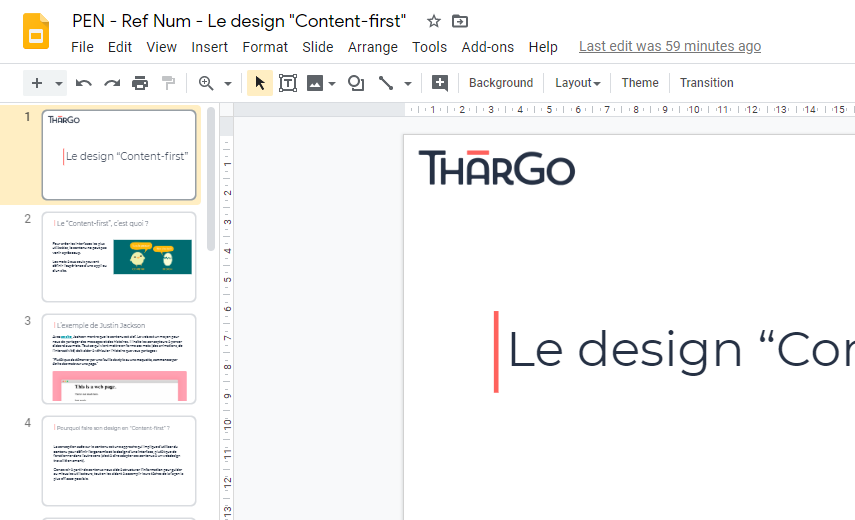Open the View menu

[x=161, y=47]
